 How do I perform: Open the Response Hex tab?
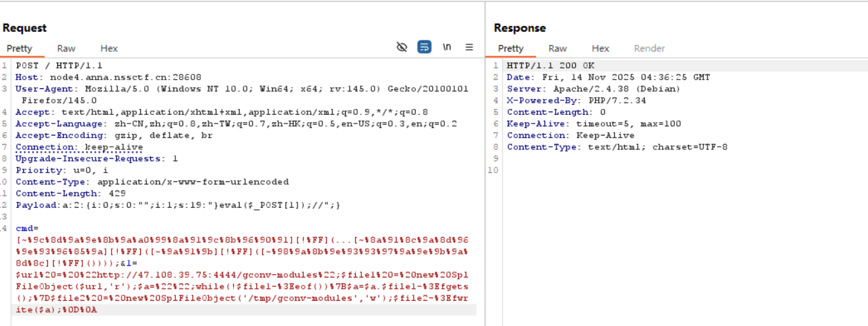[x=600, y=48]
